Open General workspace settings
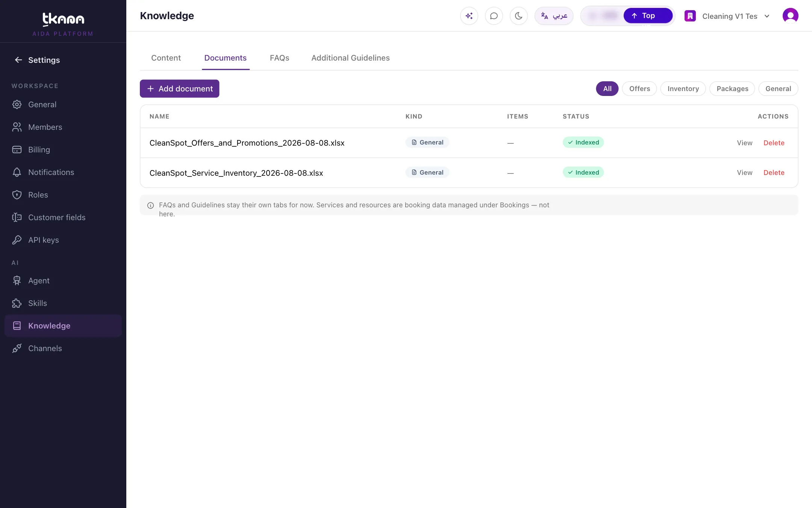Viewport: 812px width, 508px height. 63,105
